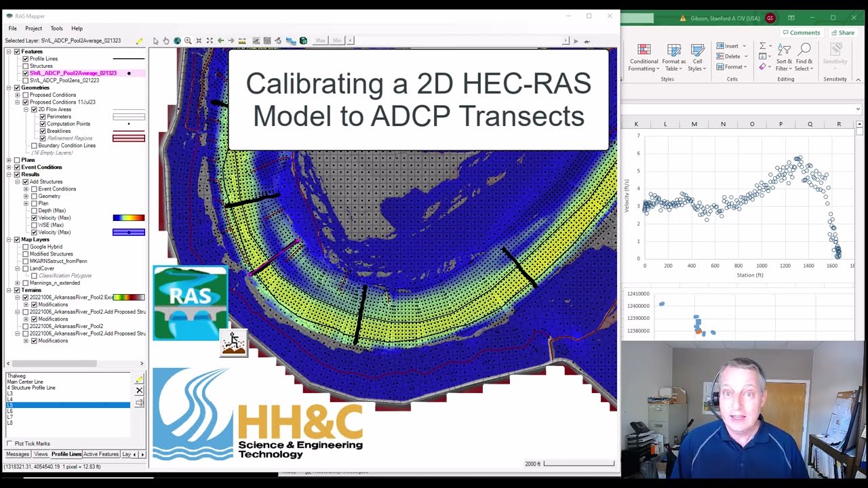Open the Project menu
Viewport: 868px width, 488px height.
pos(33,28)
